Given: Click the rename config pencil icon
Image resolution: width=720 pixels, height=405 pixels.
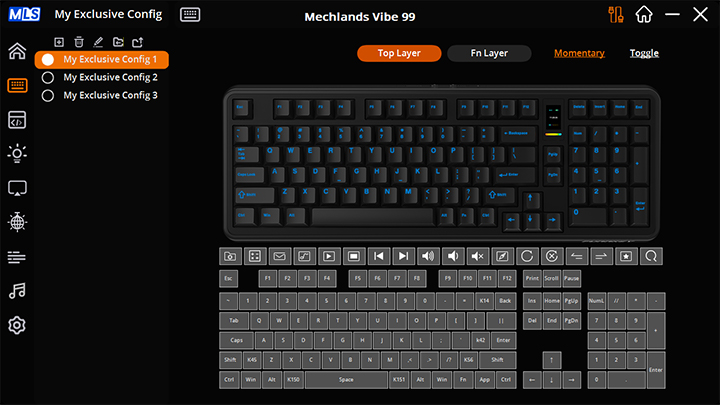Looking at the screenshot, I should [98, 42].
